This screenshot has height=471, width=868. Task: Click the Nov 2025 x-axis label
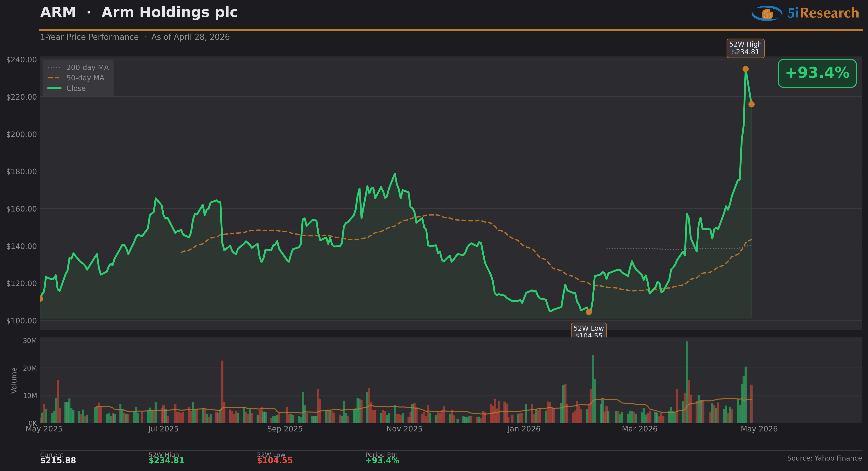pyautogui.click(x=404, y=429)
